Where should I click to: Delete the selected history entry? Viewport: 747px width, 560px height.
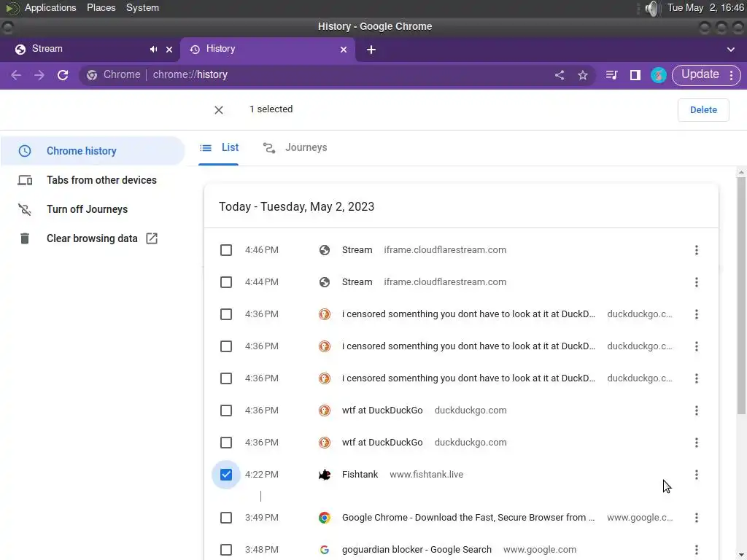(x=703, y=110)
